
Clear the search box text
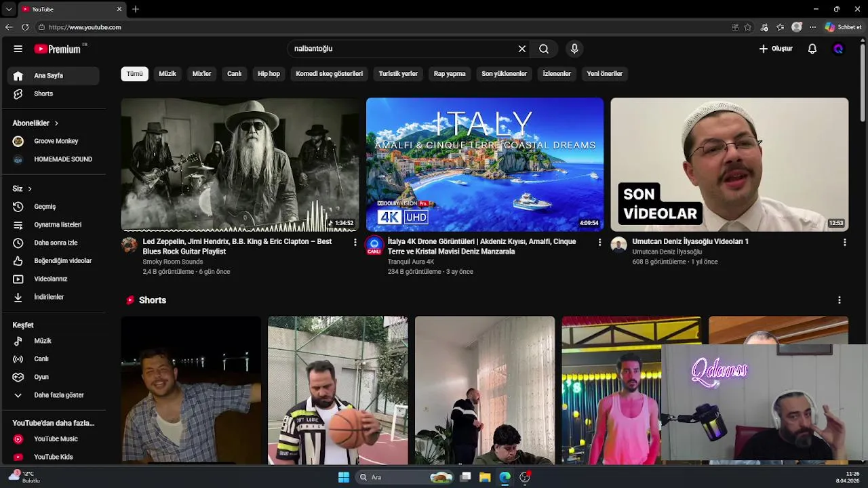click(522, 49)
